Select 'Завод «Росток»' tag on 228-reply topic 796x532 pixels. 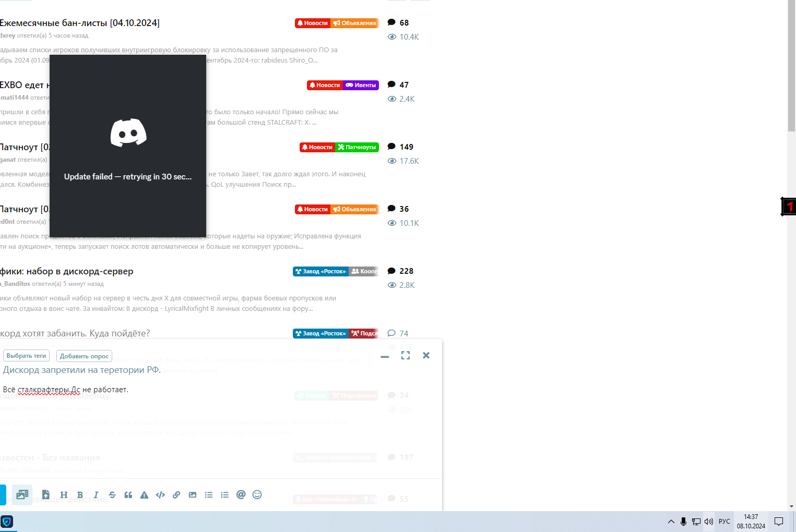[x=320, y=271]
